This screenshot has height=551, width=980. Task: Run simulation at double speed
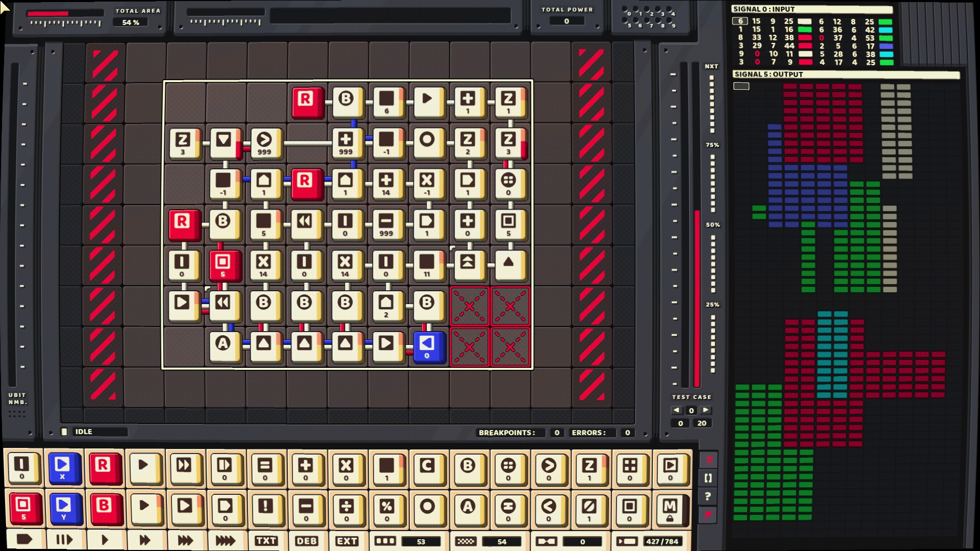pos(145,540)
